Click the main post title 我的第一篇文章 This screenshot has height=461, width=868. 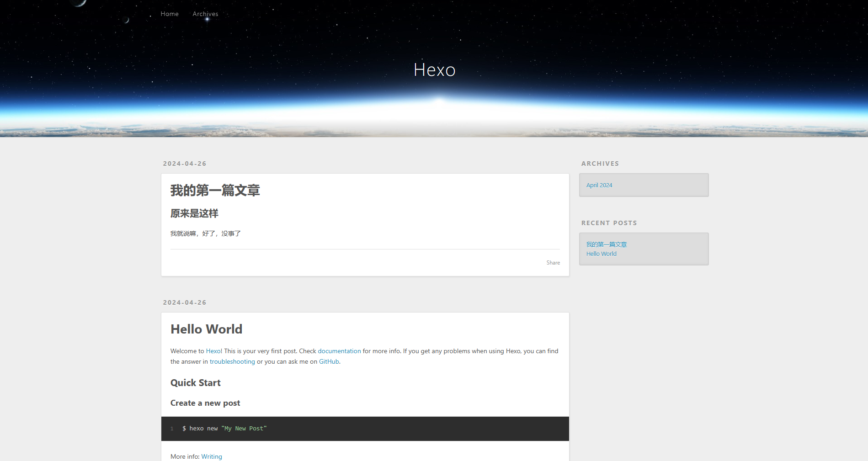pyautogui.click(x=215, y=191)
